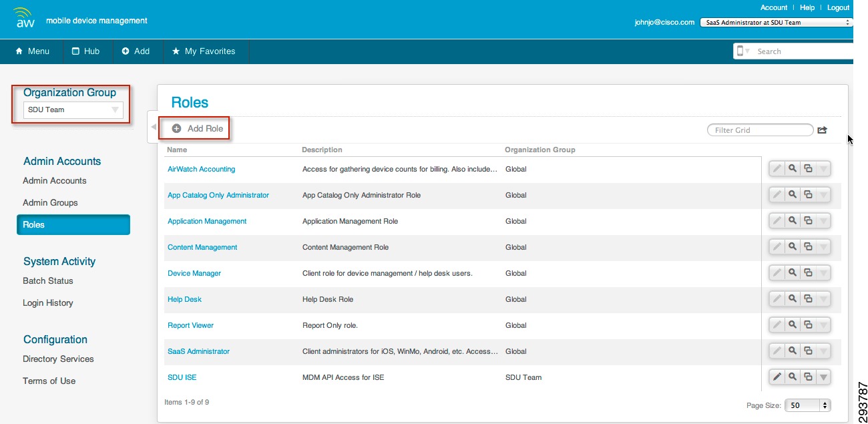Image resolution: width=868 pixels, height=424 pixels.
Task: Go to the Hub
Action: pos(85,51)
